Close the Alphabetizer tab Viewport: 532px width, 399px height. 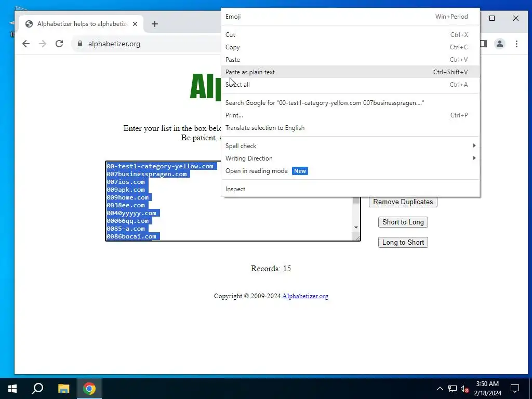tap(135, 24)
